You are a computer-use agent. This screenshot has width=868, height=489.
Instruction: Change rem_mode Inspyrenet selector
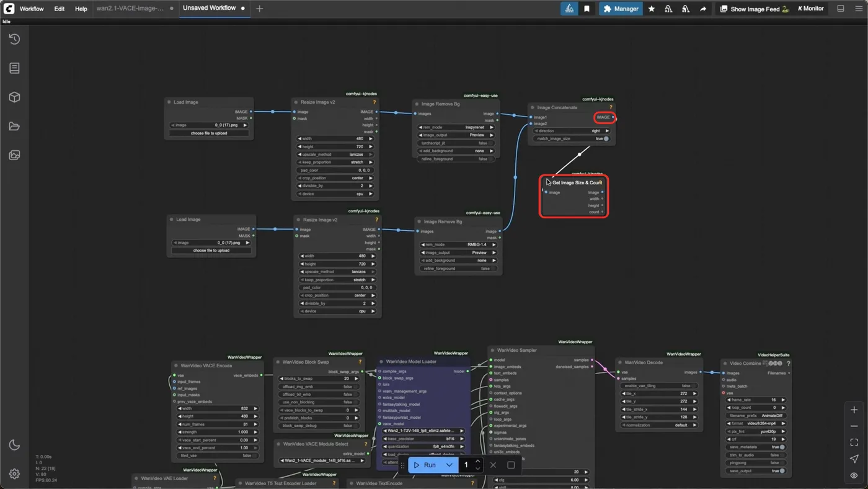click(x=456, y=127)
